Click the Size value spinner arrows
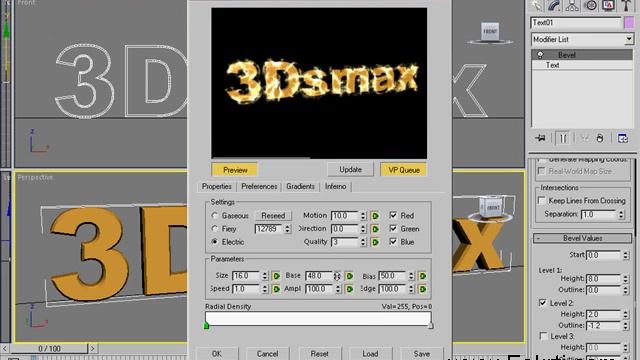640x360 pixels. (265, 276)
